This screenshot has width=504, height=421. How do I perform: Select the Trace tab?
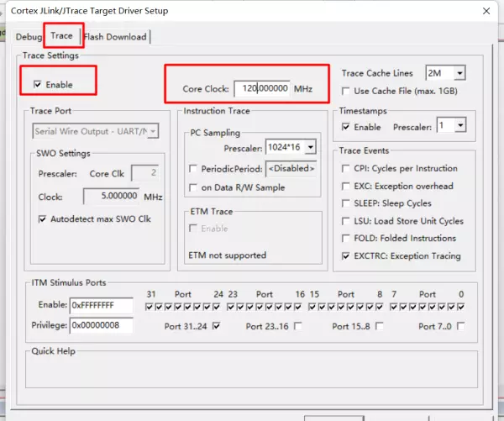[61, 35]
